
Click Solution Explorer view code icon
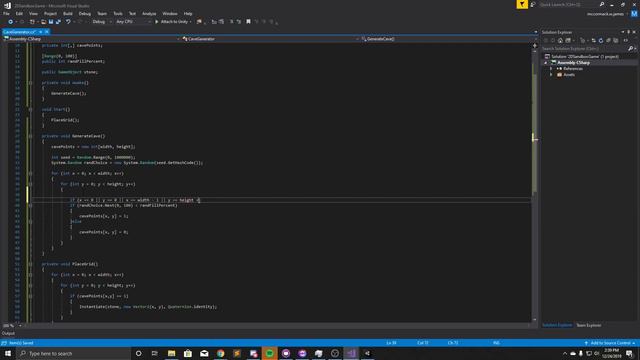[626, 40]
